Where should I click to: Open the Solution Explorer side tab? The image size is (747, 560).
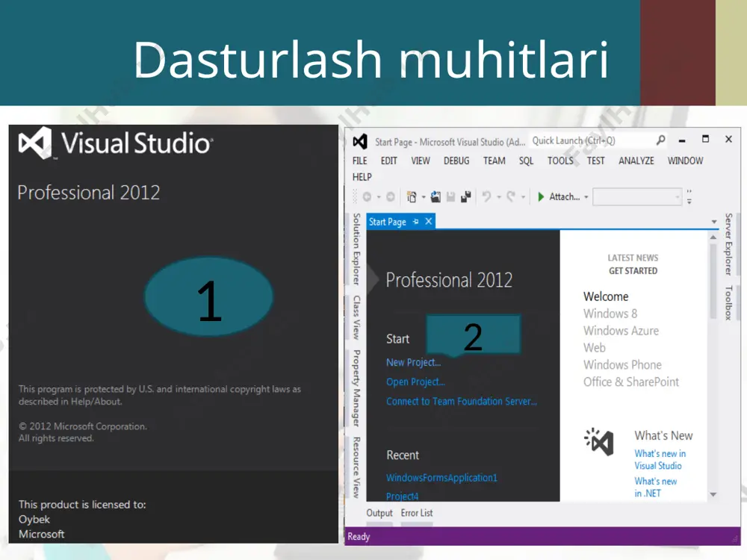(356, 249)
